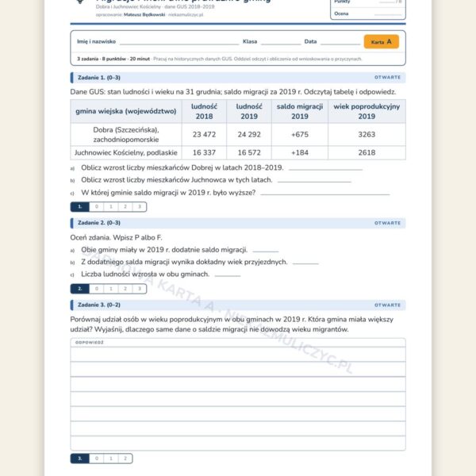Click the dark 2. score label

80,289
